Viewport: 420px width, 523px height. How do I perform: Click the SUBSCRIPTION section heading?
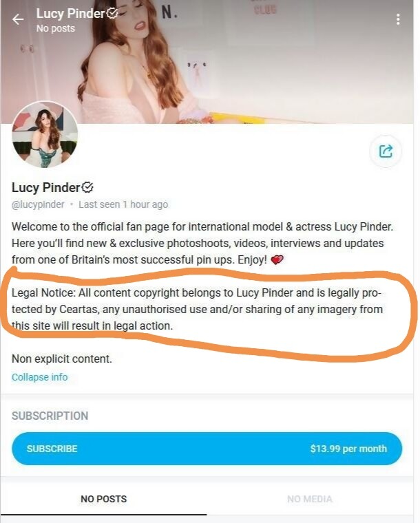pos(50,416)
